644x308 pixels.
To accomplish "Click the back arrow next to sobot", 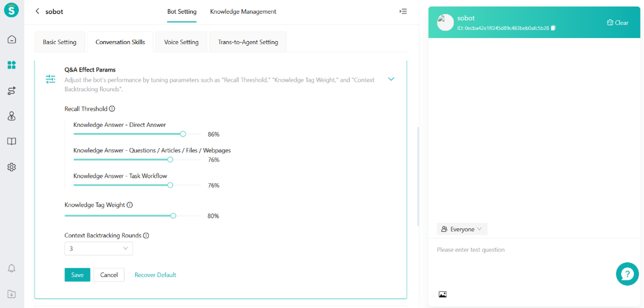I will 37,11.
